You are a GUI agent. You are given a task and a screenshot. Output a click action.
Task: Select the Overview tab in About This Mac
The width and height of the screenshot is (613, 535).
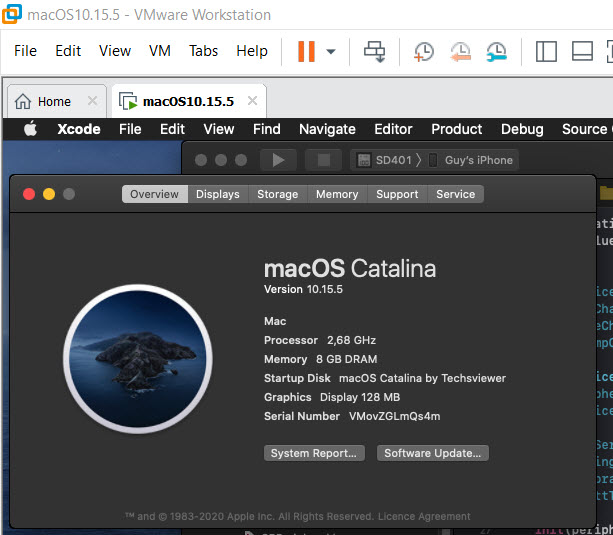coord(154,194)
